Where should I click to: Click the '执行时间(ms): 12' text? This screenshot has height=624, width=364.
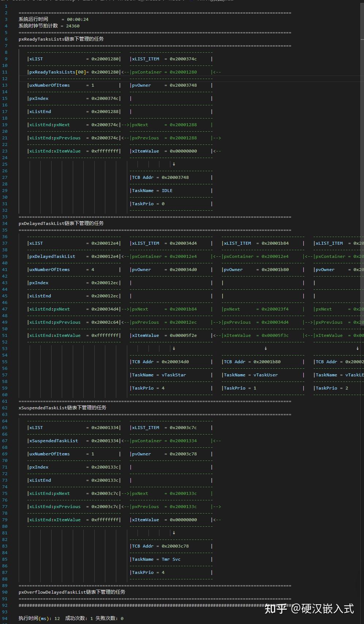tap(39, 619)
